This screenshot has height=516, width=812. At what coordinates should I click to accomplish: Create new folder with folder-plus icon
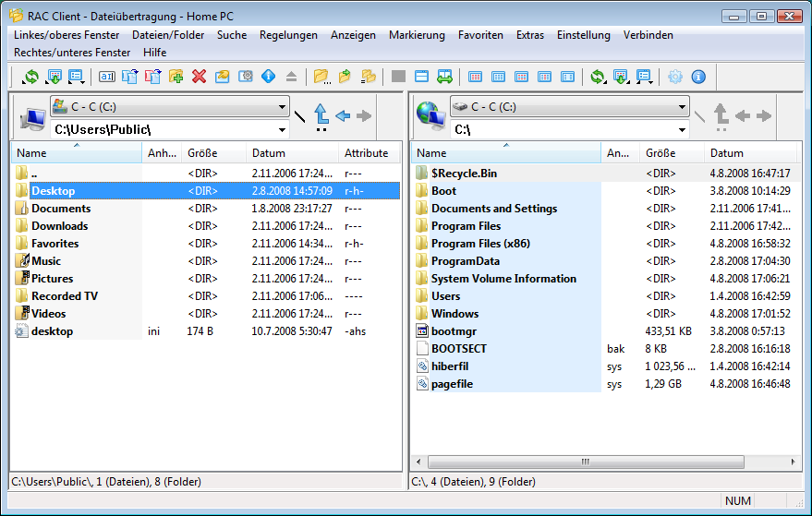coord(176,77)
